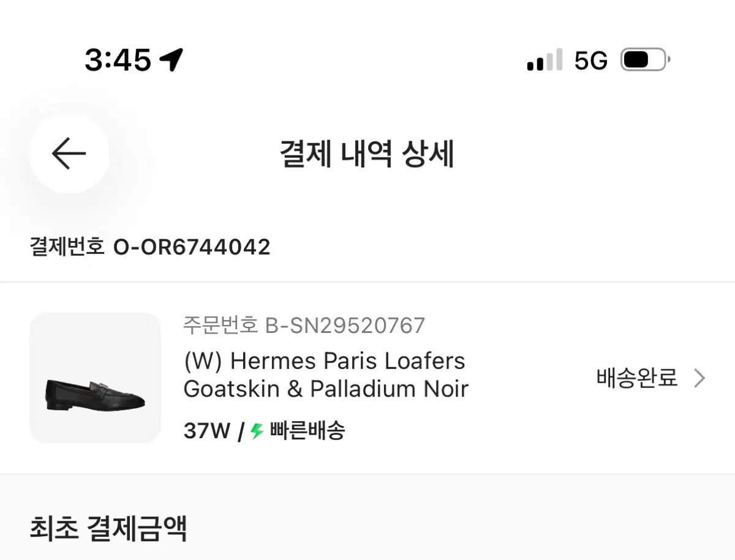
Task: Tap the Goatskin & Palladium Noir description line
Action: tap(326, 389)
